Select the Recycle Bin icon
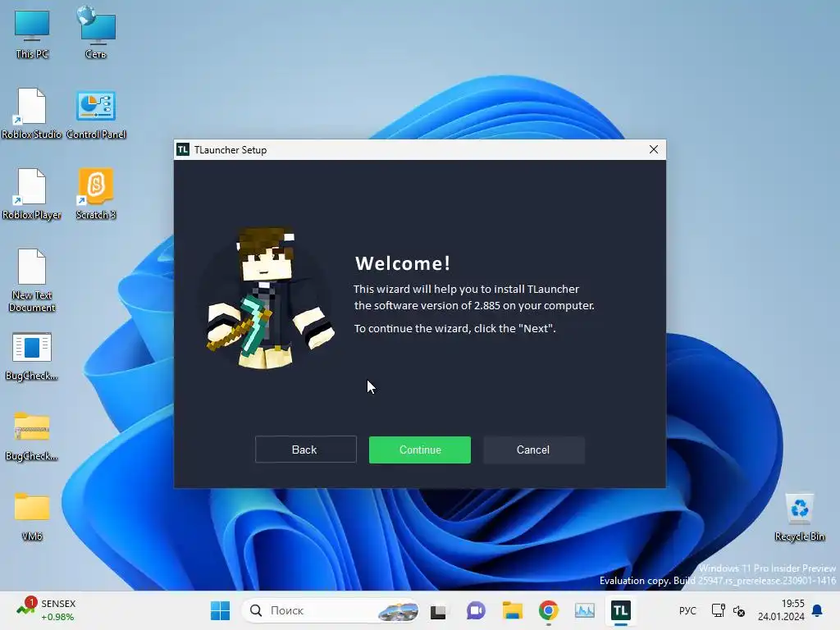 point(799,518)
